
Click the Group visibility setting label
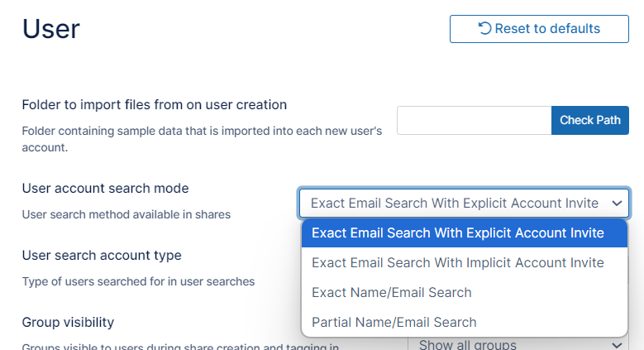(68, 322)
